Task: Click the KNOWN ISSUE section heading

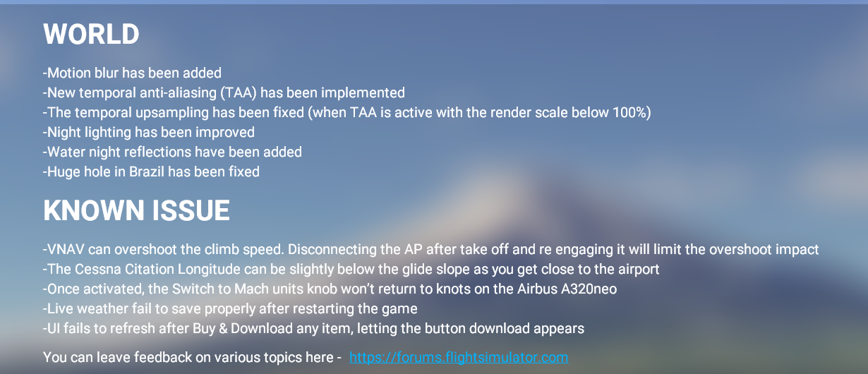Action: (x=136, y=210)
